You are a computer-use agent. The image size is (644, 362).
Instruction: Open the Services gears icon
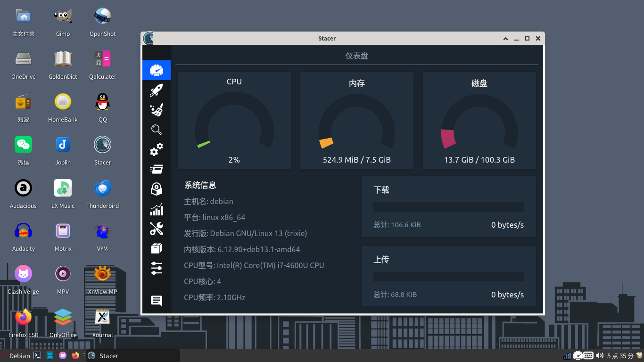click(x=157, y=149)
